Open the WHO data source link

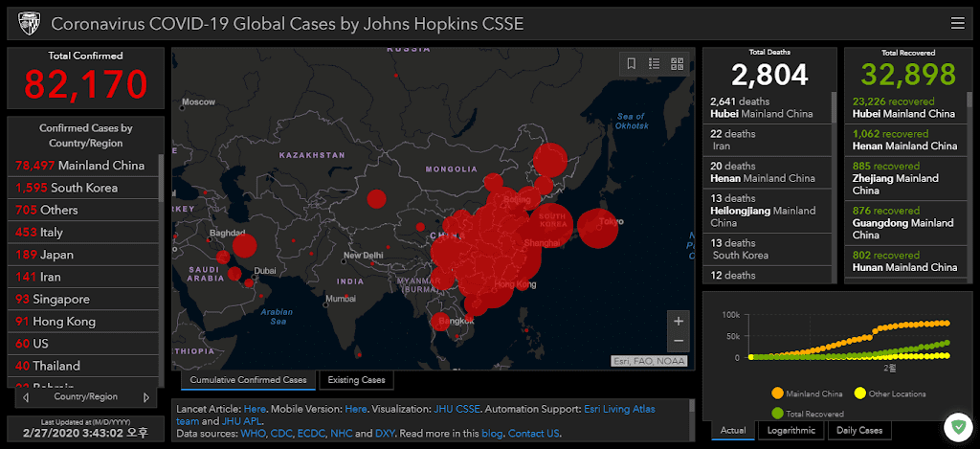tap(253, 433)
